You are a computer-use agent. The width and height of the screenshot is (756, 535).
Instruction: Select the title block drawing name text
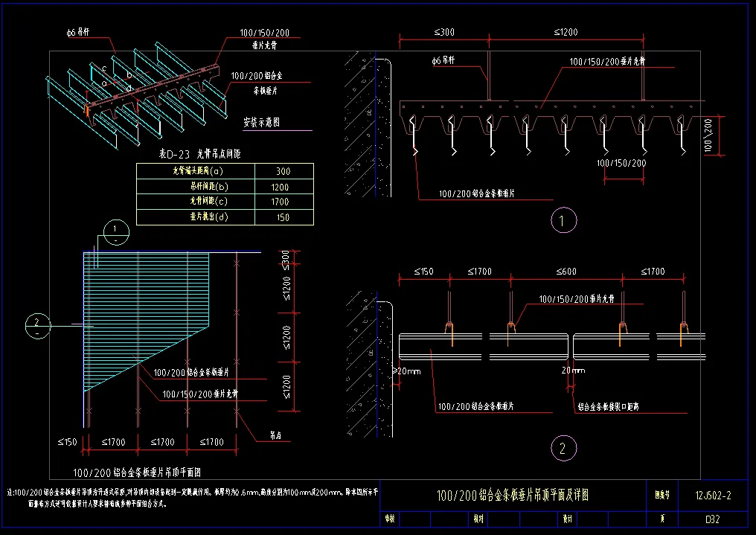512,495
